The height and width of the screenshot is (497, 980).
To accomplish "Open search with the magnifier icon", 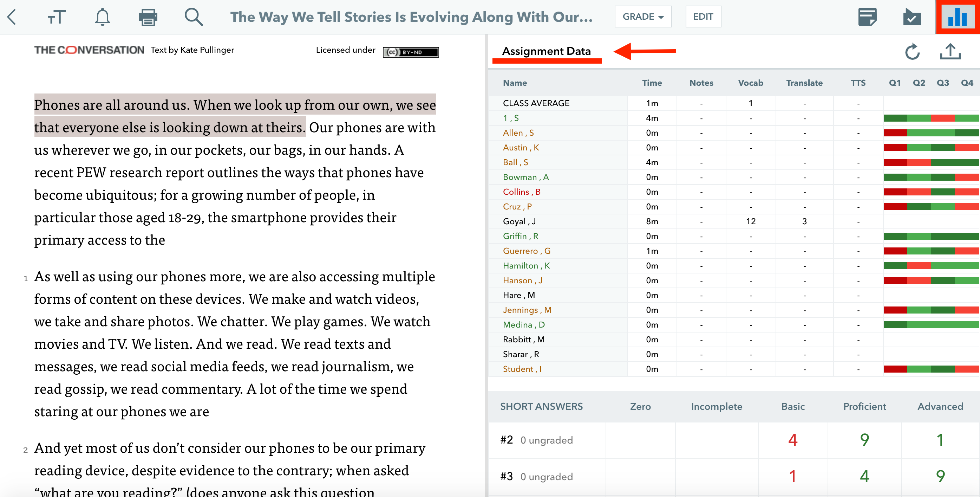I will click(x=194, y=17).
